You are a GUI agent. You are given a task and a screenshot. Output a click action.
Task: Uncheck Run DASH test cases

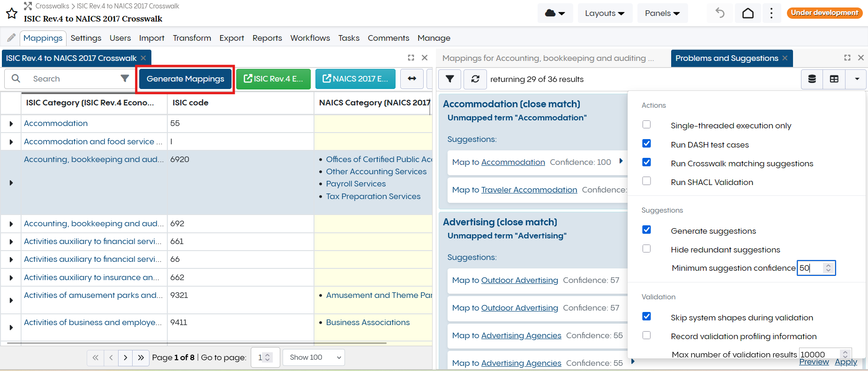[647, 144]
